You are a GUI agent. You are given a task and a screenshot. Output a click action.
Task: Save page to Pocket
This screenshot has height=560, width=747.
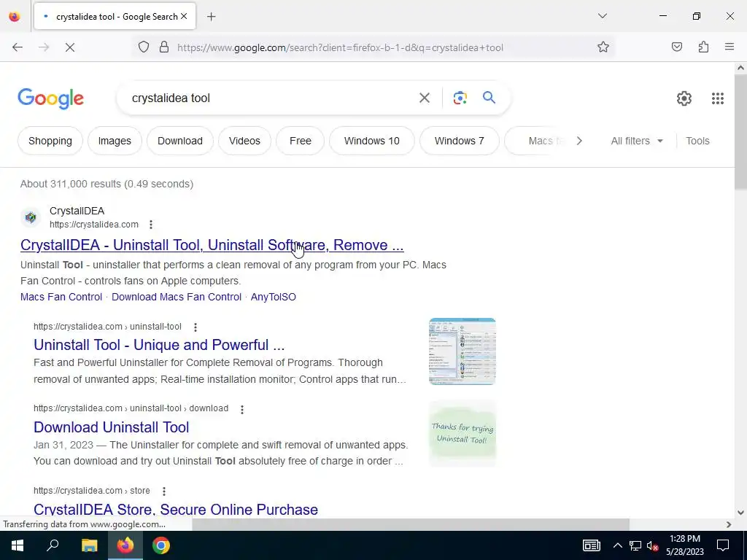click(x=677, y=47)
